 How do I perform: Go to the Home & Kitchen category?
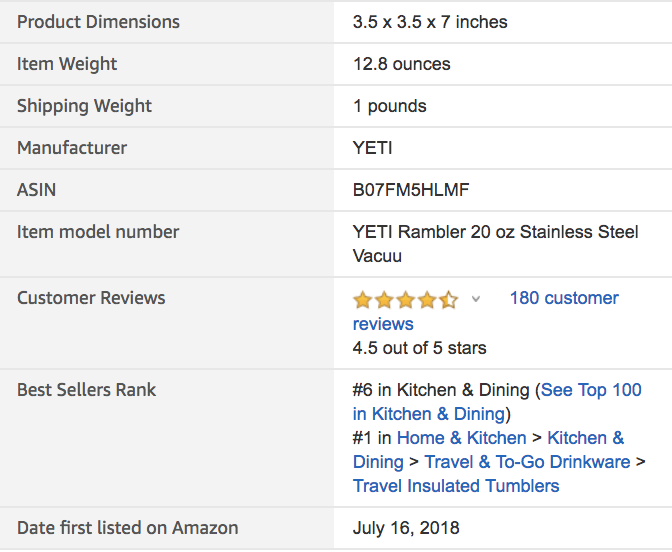coord(461,438)
